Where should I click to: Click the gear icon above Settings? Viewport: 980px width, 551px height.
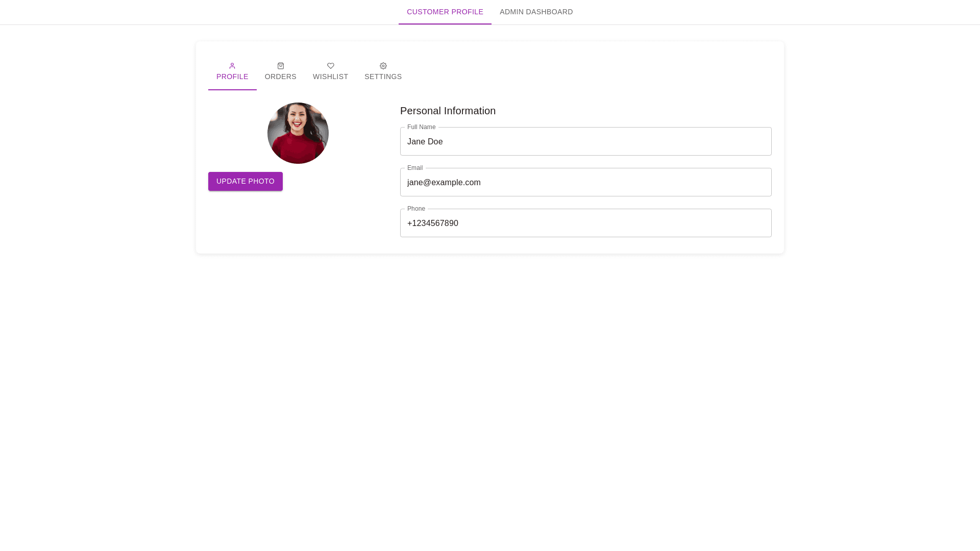coord(383,66)
